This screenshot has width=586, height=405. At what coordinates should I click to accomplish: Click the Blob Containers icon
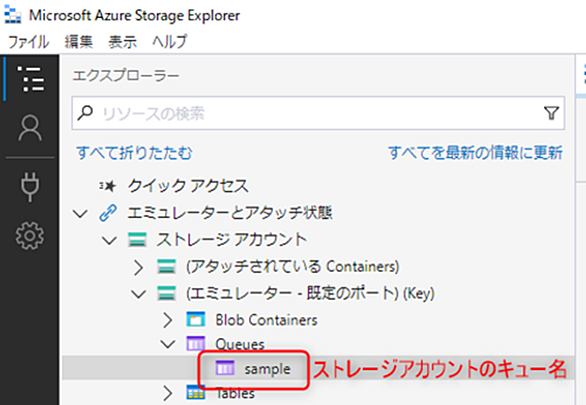click(196, 319)
